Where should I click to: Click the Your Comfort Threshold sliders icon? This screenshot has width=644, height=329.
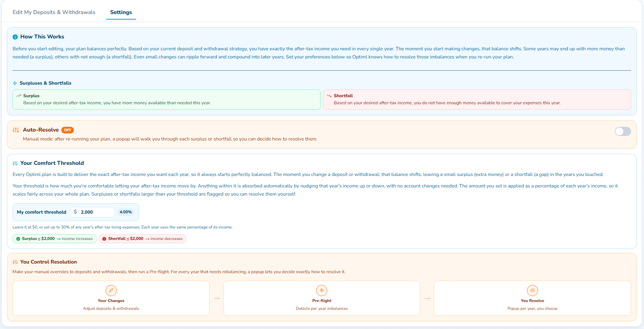[15, 163]
